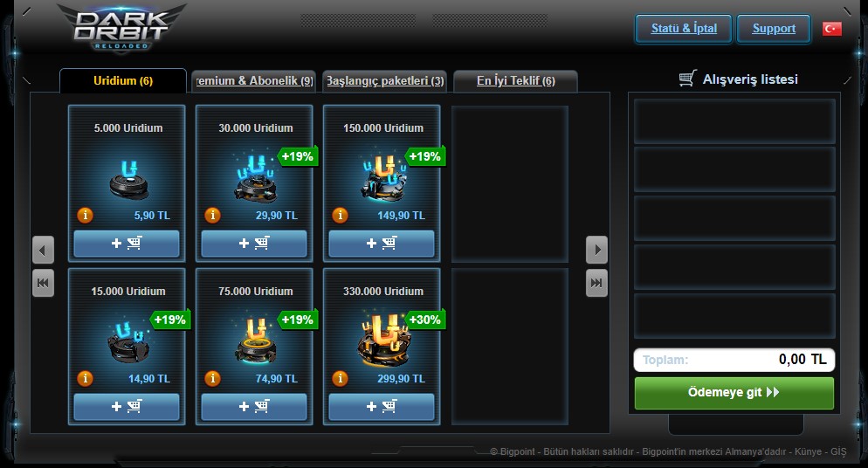
Task: Click info icon for 5.000 Uridium
Action: pos(85,215)
